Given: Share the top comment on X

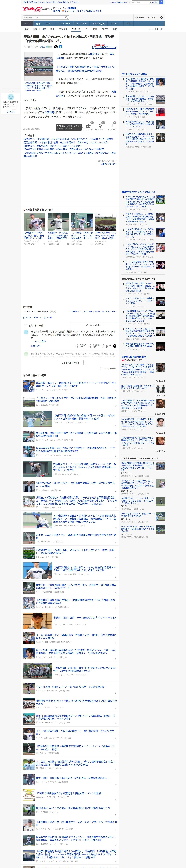Looking at the screenshot, I should (x=115, y=346).
